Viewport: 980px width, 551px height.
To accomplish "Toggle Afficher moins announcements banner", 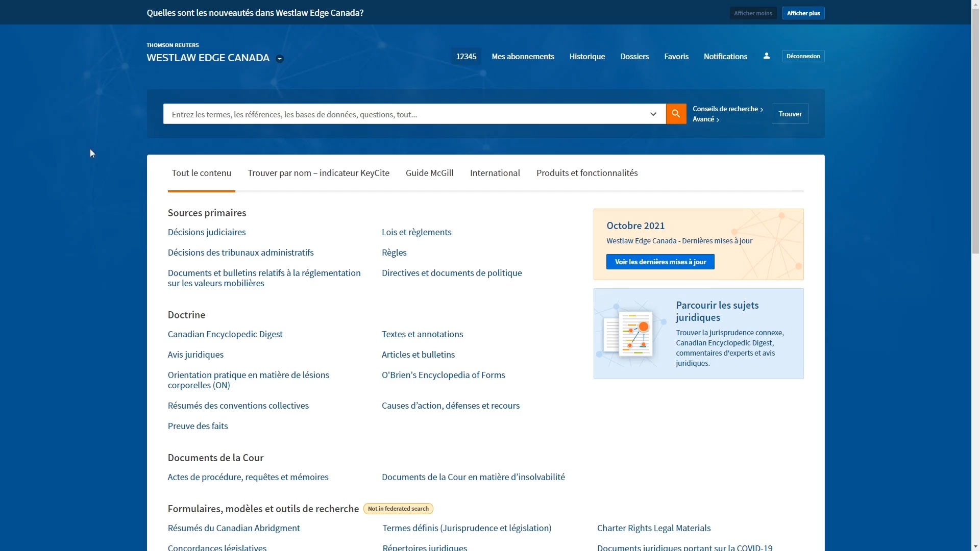I will (752, 13).
